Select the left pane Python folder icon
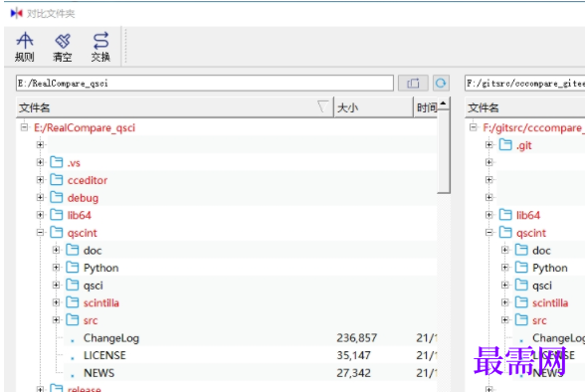The height and width of the screenshot is (392, 585). (x=73, y=267)
